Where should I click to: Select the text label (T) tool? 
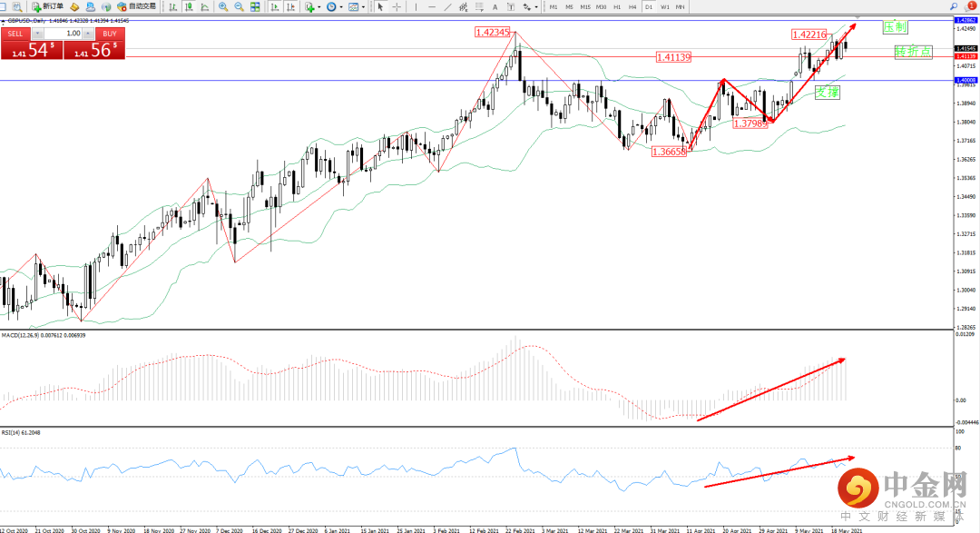point(511,7)
